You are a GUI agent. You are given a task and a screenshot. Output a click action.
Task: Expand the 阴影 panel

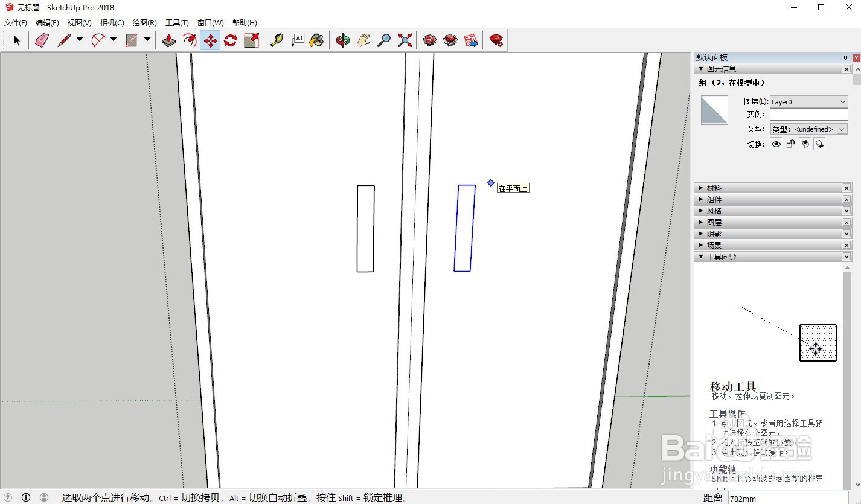coord(701,234)
